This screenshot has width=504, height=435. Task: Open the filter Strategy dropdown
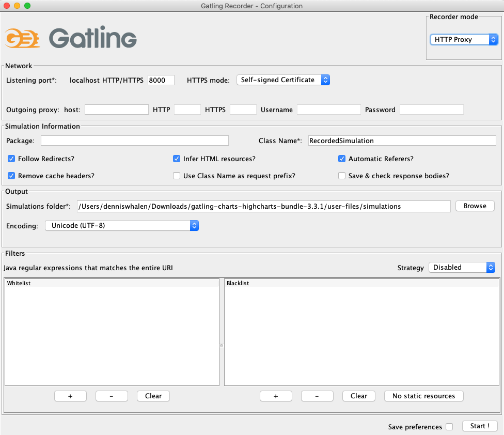[462, 268]
